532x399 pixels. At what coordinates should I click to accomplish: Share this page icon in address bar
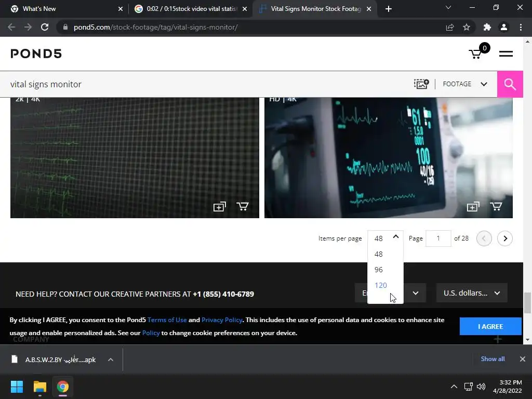click(x=450, y=27)
